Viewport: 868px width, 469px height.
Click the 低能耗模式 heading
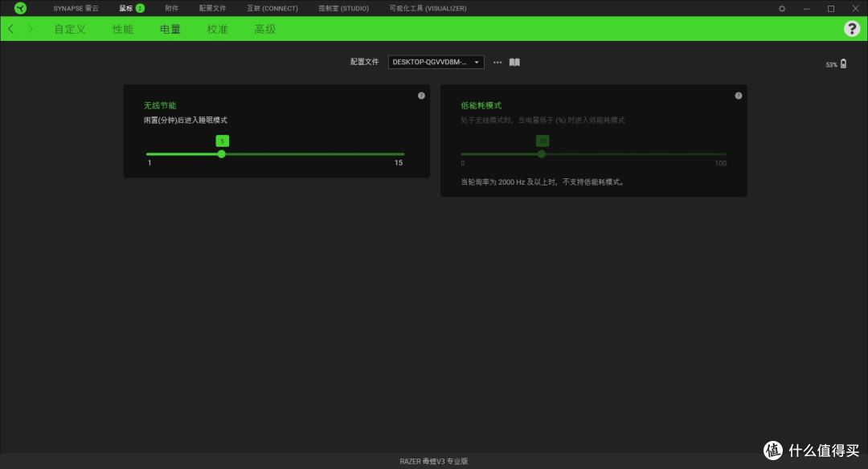(481, 105)
